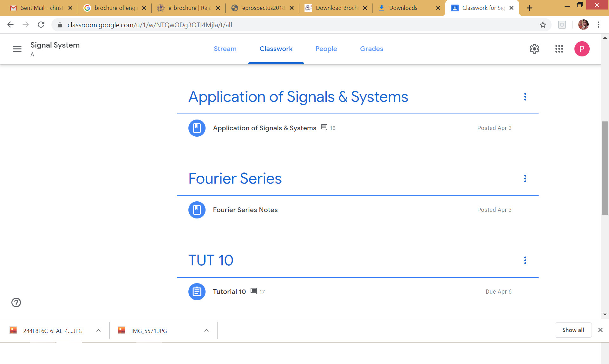Switch to the Grades tab
609x364 pixels.
coord(371,49)
